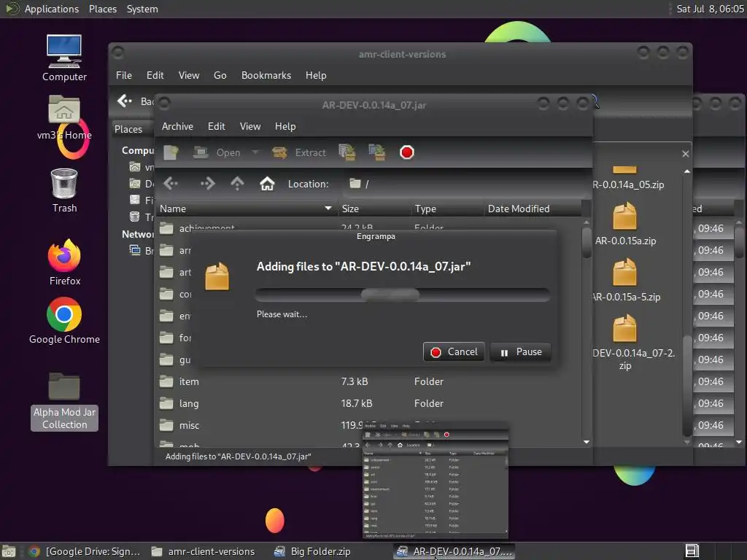This screenshot has width=747, height=560.
Task: Launch Google Chrome from the desktop
Action: [64, 321]
